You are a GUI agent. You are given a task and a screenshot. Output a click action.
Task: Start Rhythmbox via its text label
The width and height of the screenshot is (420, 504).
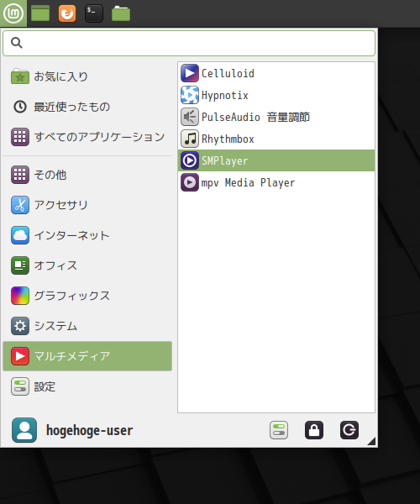pyautogui.click(x=228, y=139)
